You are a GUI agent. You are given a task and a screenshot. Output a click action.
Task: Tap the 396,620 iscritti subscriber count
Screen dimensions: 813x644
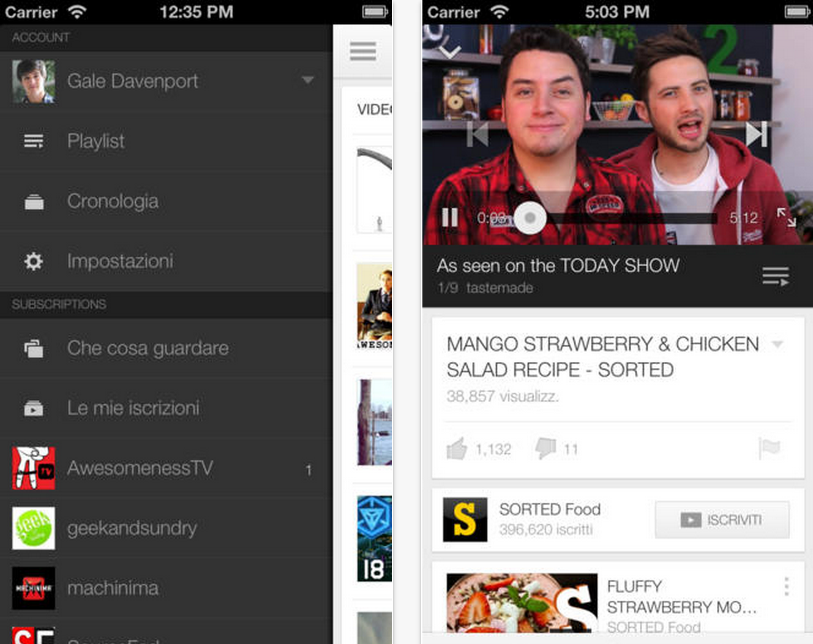tap(546, 530)
